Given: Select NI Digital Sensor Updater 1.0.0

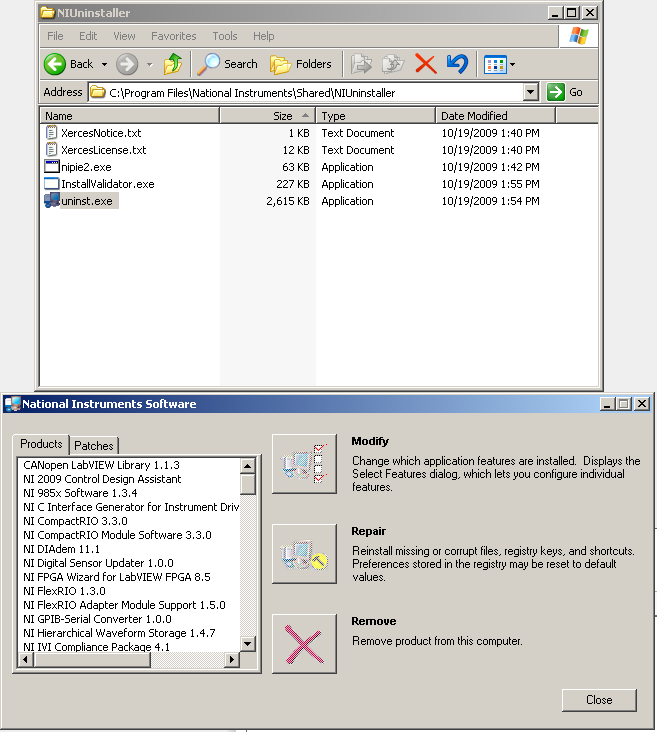Looking at the screenshot, I should [98, 563].
